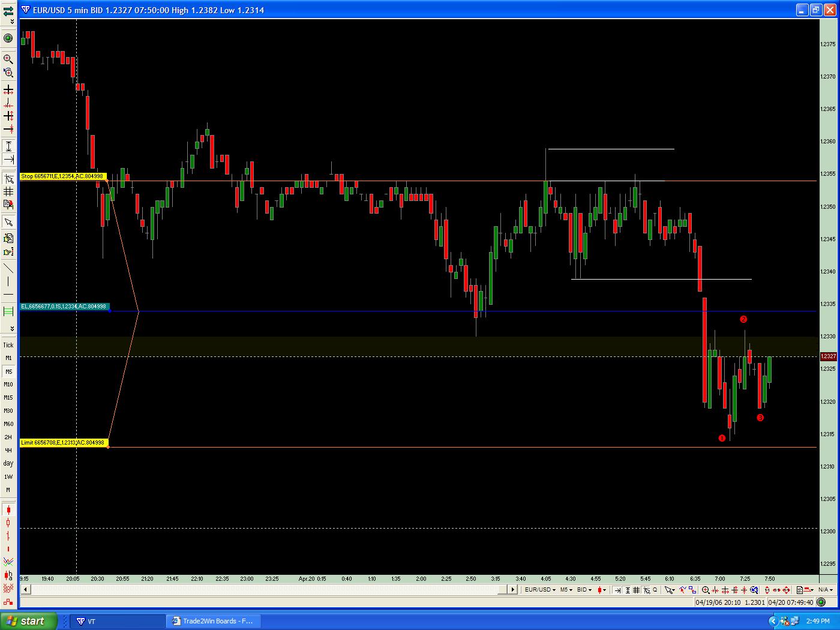Screen dimensions: 840x630
Task: Click the bottom toolbar grid icon
Action: [636, 590]
